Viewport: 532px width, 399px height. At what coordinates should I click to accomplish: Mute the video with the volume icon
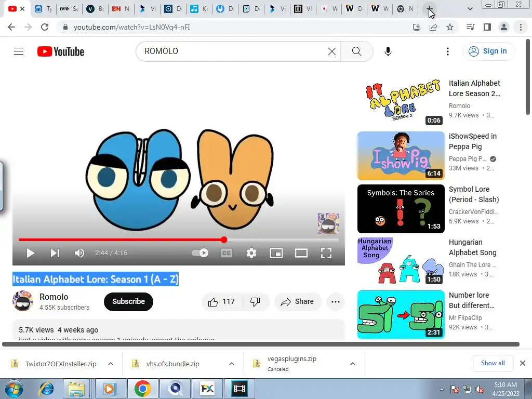79,253
